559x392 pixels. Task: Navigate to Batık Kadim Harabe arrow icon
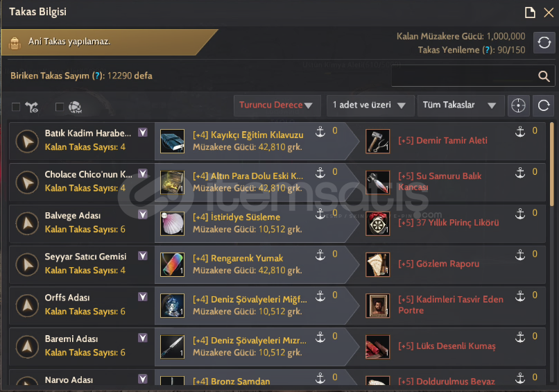point(27,142)
